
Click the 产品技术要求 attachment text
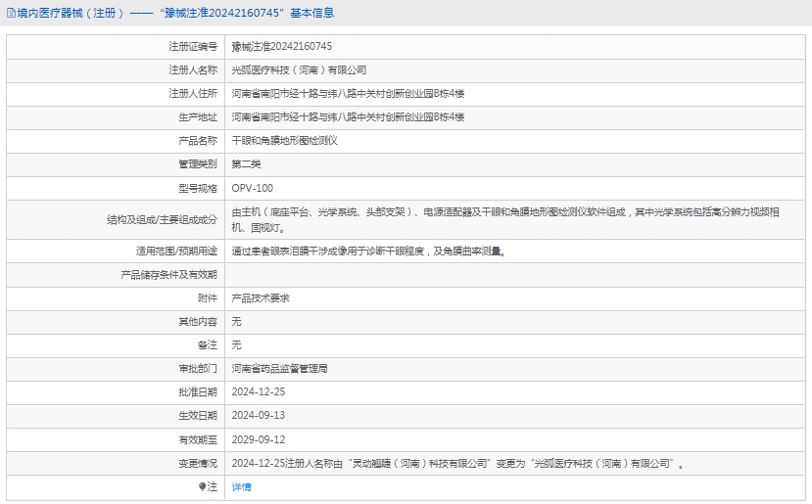tap(260, 298)
